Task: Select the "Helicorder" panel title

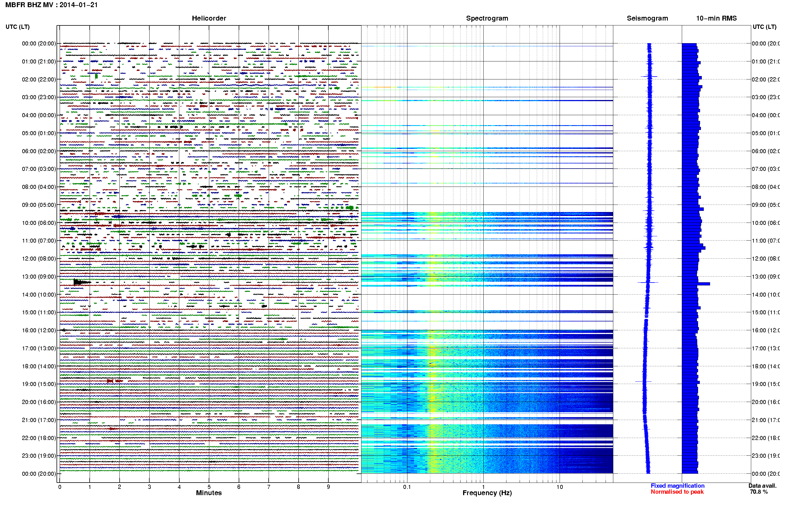Action: (x=209, y=18)
